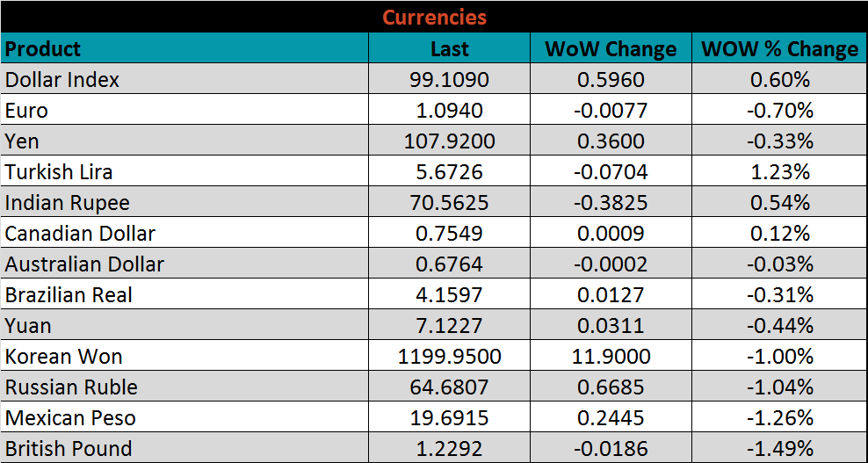
Task: Select the Australian Dollar product cell
Action: (84, 264)
